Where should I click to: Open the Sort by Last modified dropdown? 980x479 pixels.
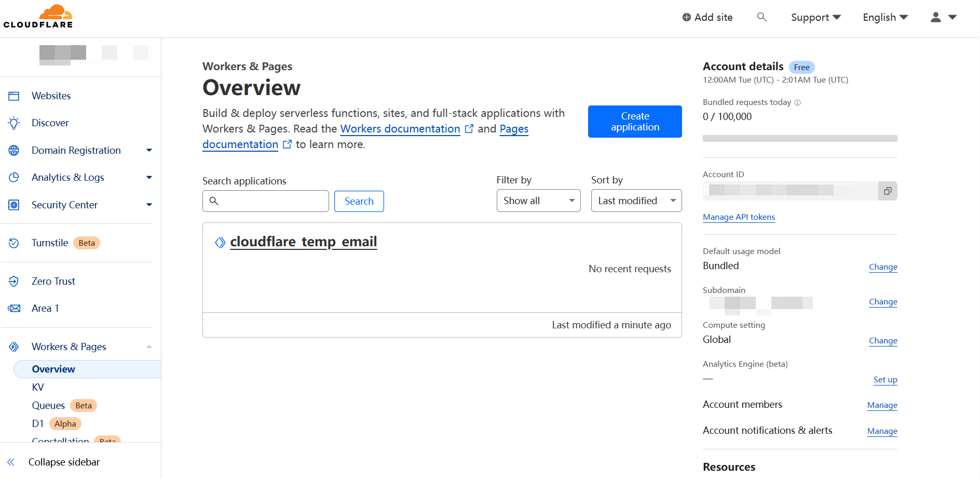point(636,201)
